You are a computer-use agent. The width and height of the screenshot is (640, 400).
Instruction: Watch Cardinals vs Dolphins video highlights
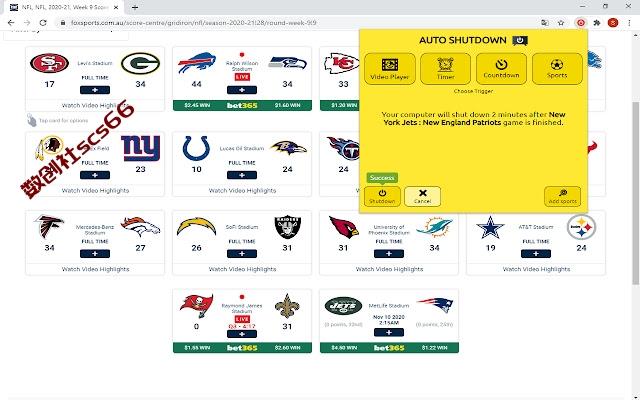pyautogui.click(x=389, y=269)
